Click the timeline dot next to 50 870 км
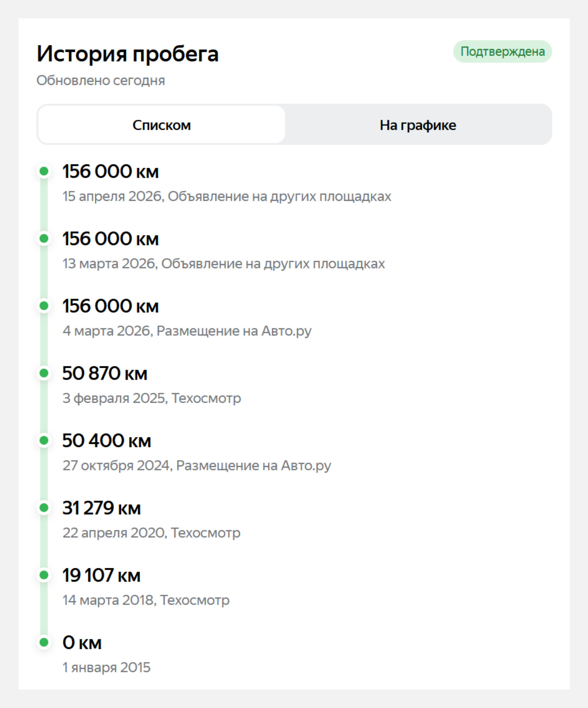Image resolution: width=588 pixels, height=708 pixels. tap(44, 373)
